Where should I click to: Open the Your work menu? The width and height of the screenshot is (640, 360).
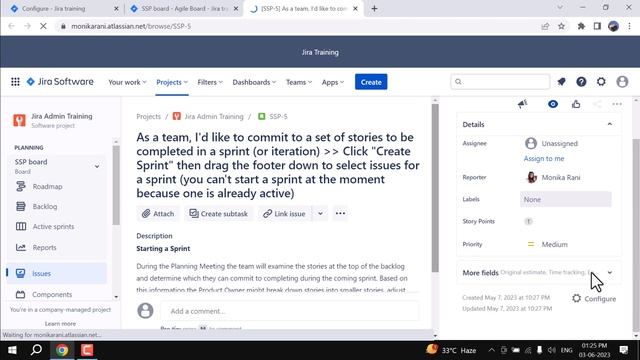[x=127, y=82]
